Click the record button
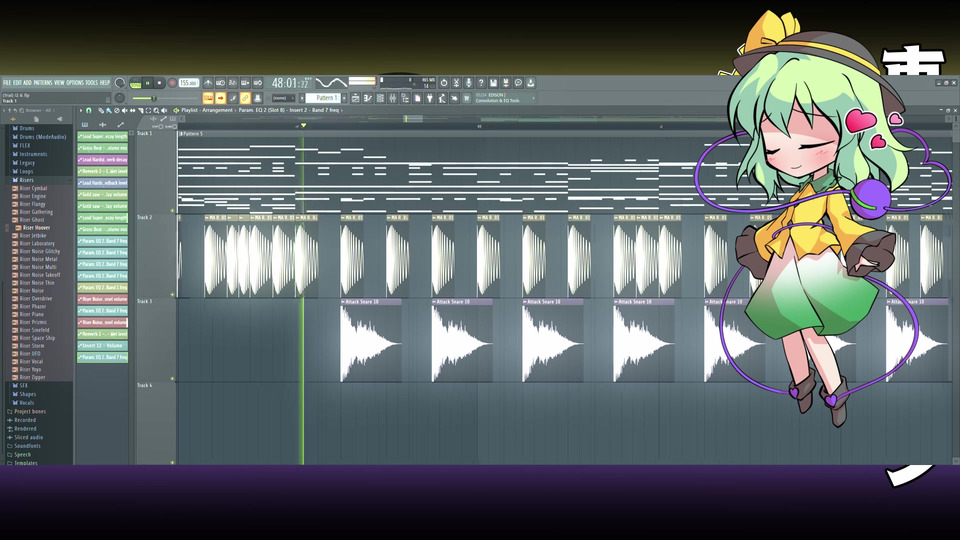The width and height of the screenshot is (960, 540). (x=172, y=83)
